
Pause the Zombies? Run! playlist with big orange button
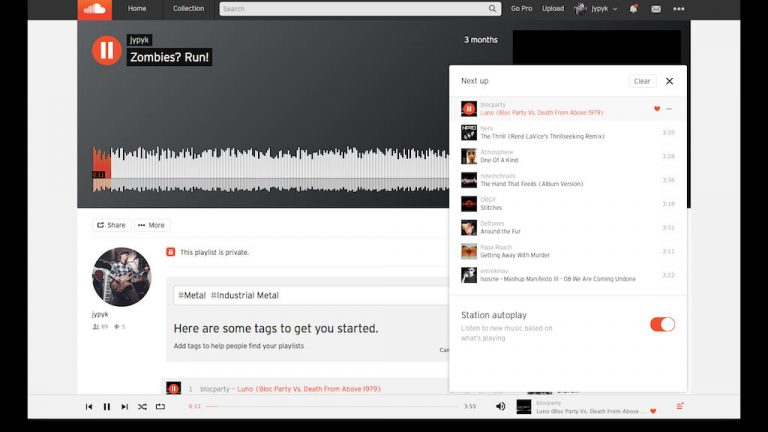tap(107, 50)
